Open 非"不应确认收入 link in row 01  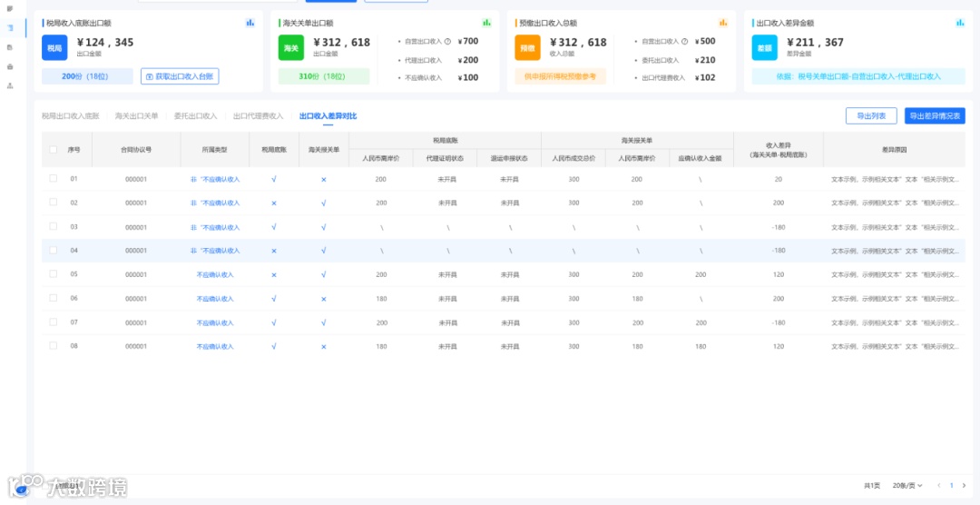point(215,179)
